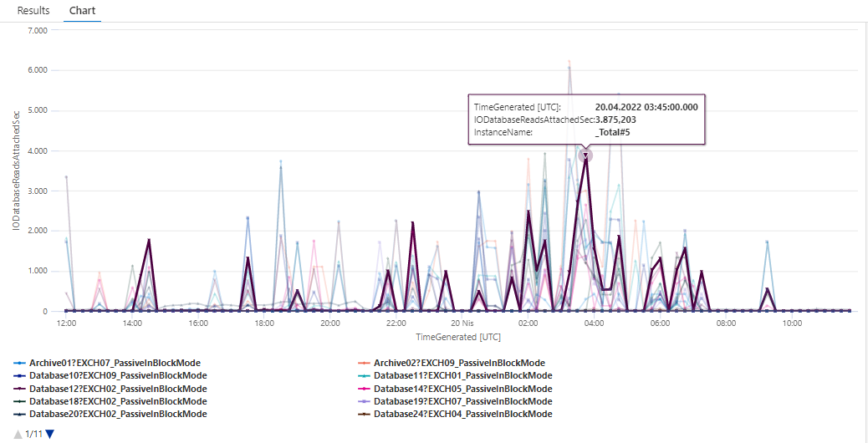Viewport: 868px width, 443px height.
Task: Click the 04:00 x-axis time label
Action: (594, 323)
